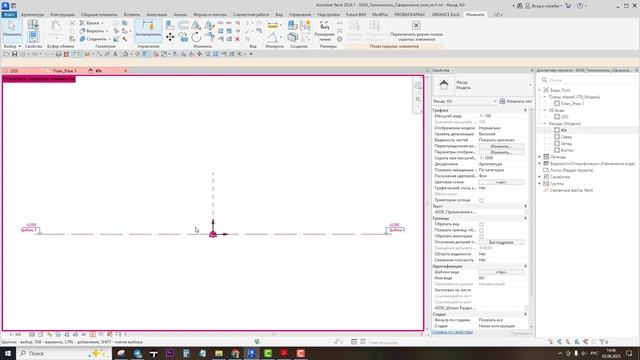
Task: Click the Align tool icon
Action: [170, 25]
